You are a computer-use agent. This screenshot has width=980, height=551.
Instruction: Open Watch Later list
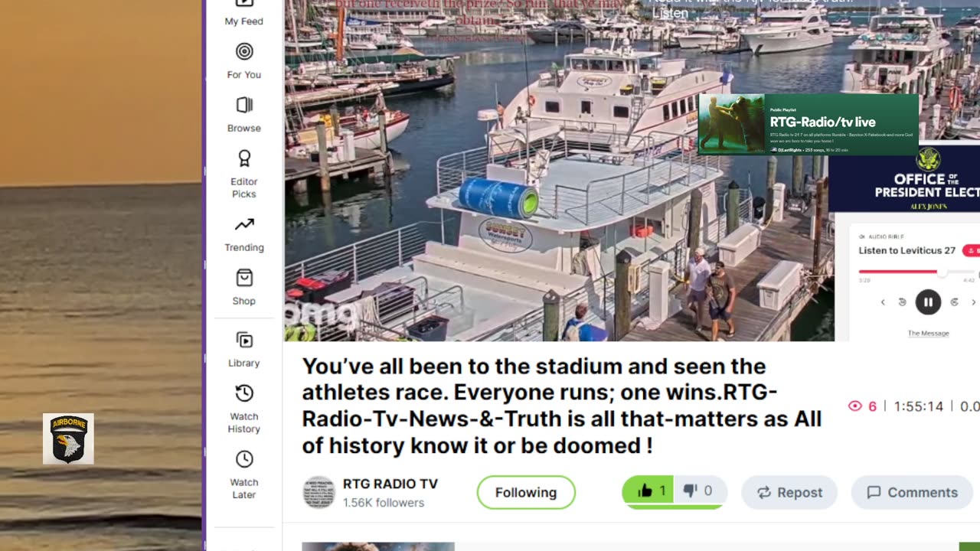[243, 474]
